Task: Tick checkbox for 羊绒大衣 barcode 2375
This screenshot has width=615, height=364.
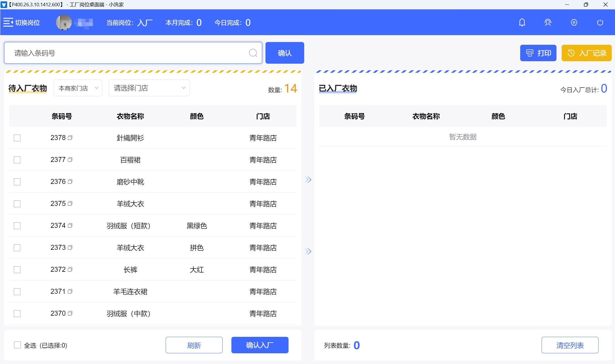Action: tap(17, 204)
